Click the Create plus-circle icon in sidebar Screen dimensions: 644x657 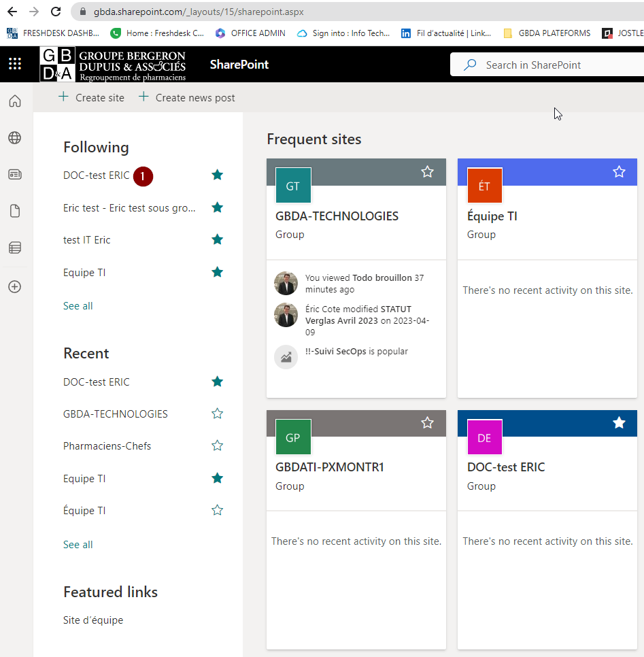pyautogui.click(x=15, y=286)
